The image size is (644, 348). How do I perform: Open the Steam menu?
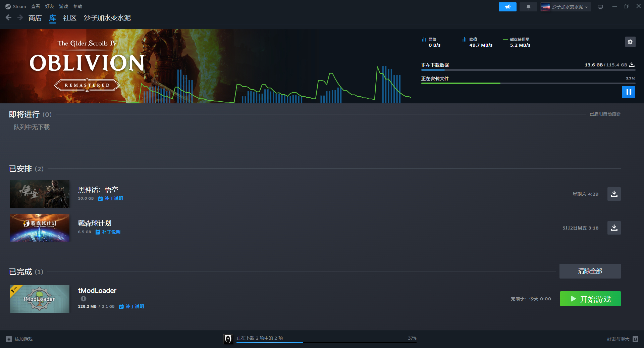point(19,7)
